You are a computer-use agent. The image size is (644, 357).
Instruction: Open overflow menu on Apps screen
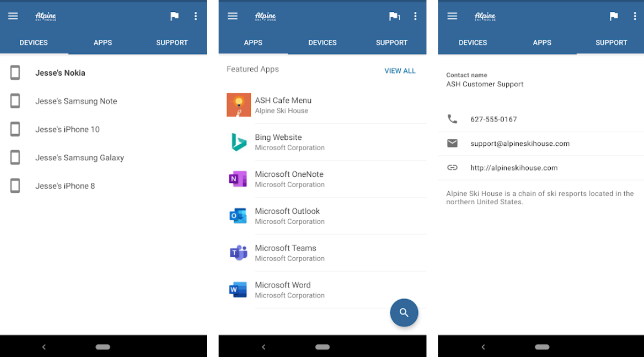415,16
